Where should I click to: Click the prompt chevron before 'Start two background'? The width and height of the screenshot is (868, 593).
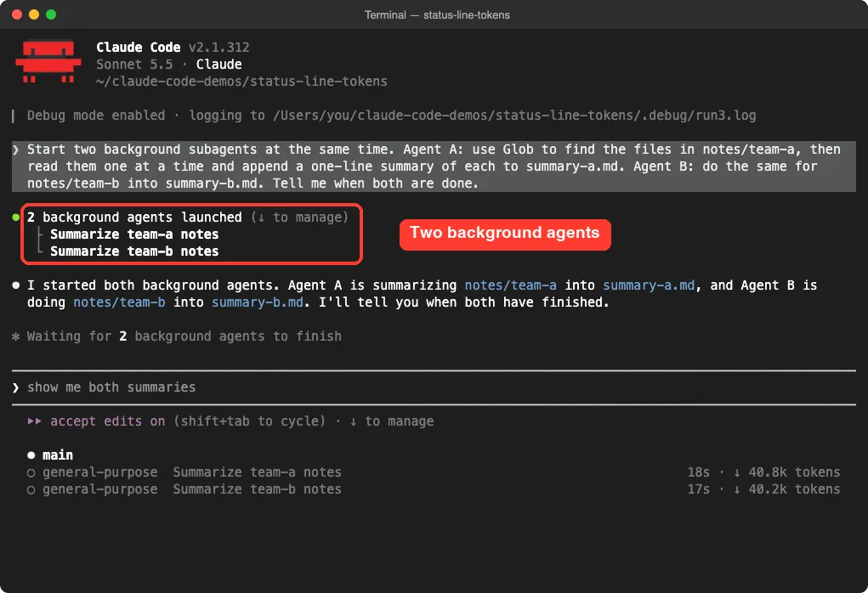pos(15,150)
